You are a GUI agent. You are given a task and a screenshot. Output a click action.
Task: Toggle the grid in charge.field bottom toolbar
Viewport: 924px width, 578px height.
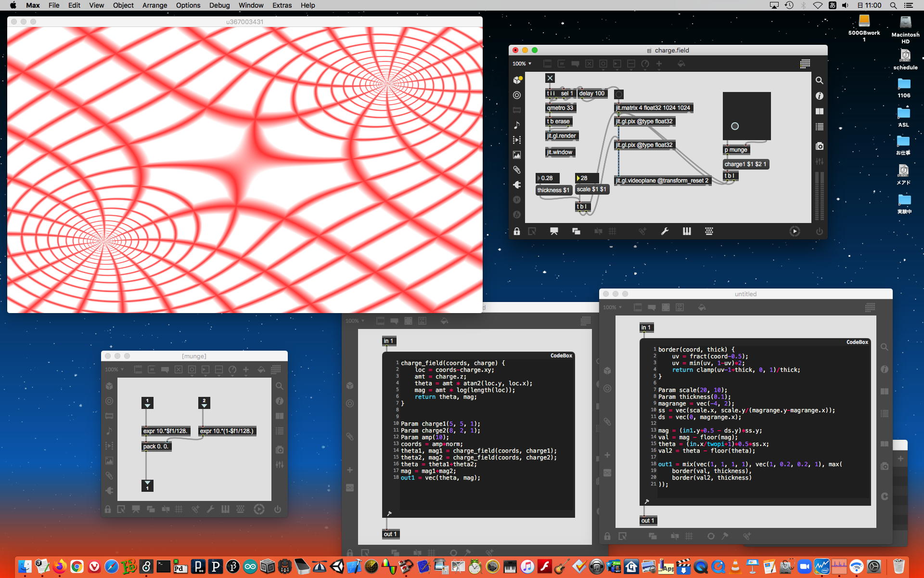click(x=612, y=232)
